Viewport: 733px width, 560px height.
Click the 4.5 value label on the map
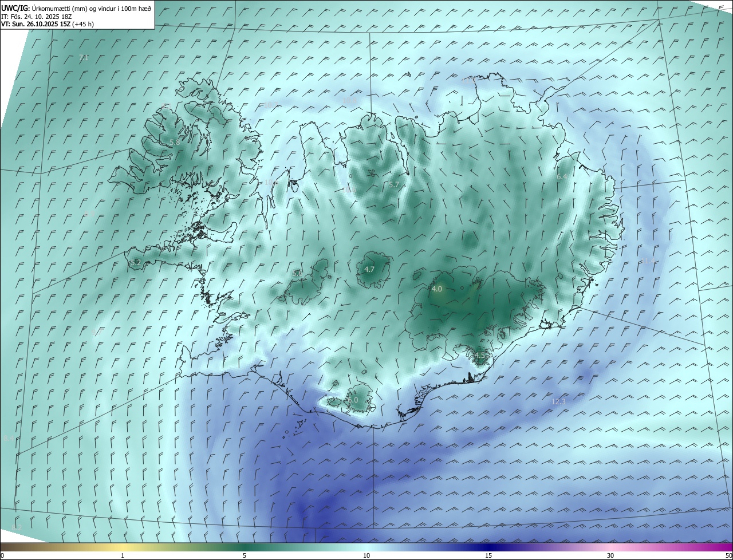coord(480,355)
